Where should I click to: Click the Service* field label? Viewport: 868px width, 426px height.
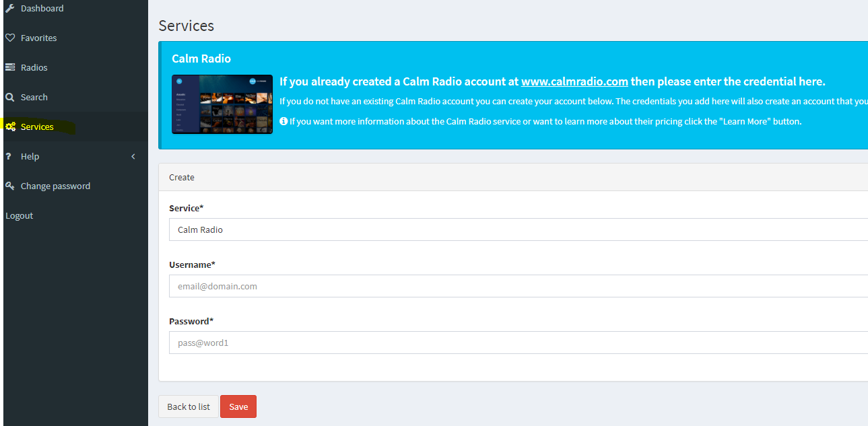187,208
